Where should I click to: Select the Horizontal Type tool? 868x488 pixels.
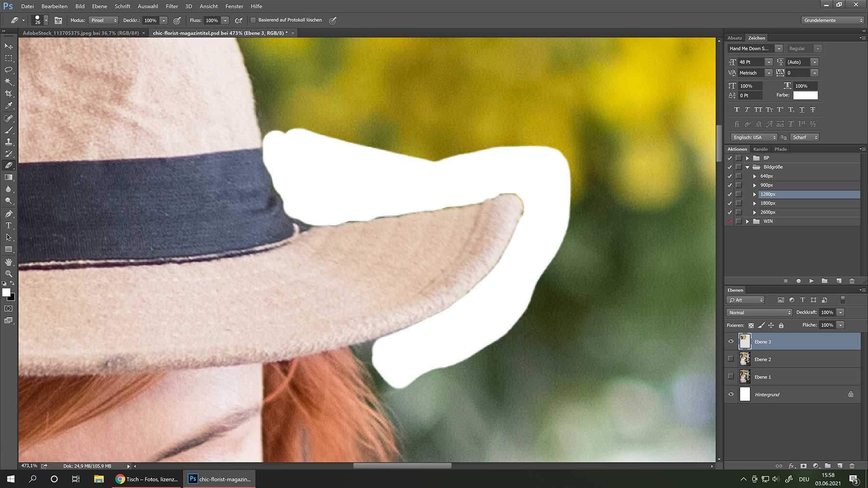[x=9, y=225]
